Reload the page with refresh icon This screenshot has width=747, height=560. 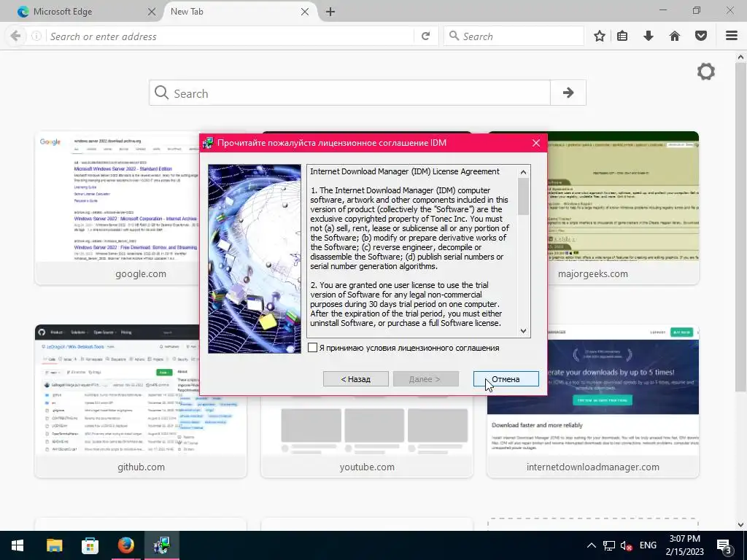click(x=425, y=36)
